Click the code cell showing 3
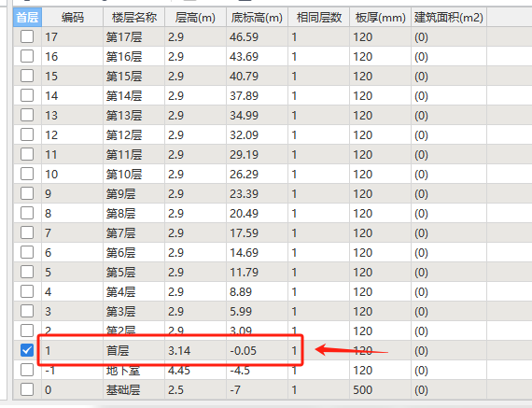The height and width of the screenshot is (408, 532). tap(72, 311)
